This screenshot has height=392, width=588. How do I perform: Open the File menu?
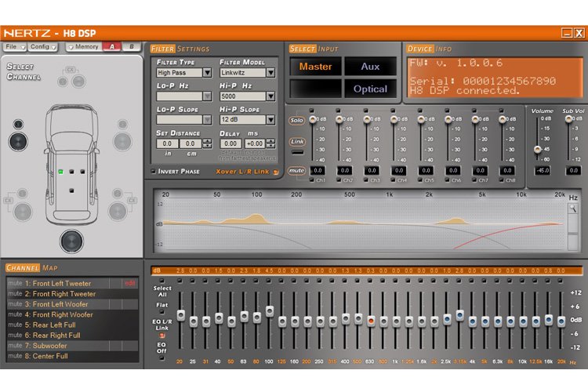pyautogui.click(x=13, y=47)
